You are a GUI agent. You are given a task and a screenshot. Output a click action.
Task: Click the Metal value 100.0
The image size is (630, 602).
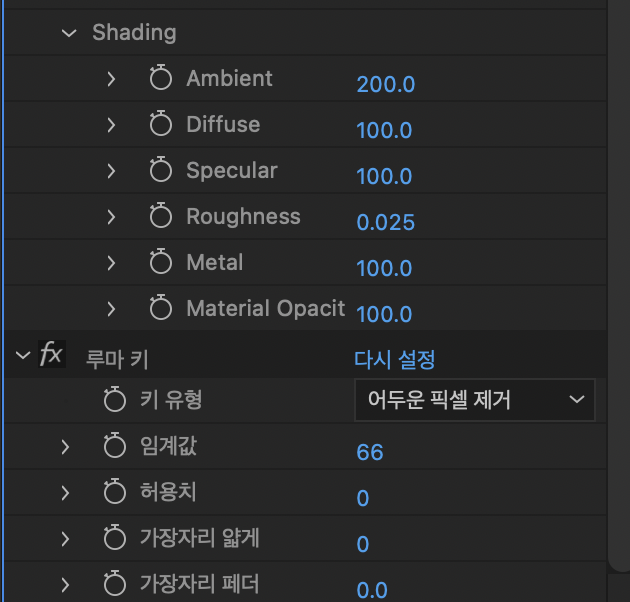(384, 268)
